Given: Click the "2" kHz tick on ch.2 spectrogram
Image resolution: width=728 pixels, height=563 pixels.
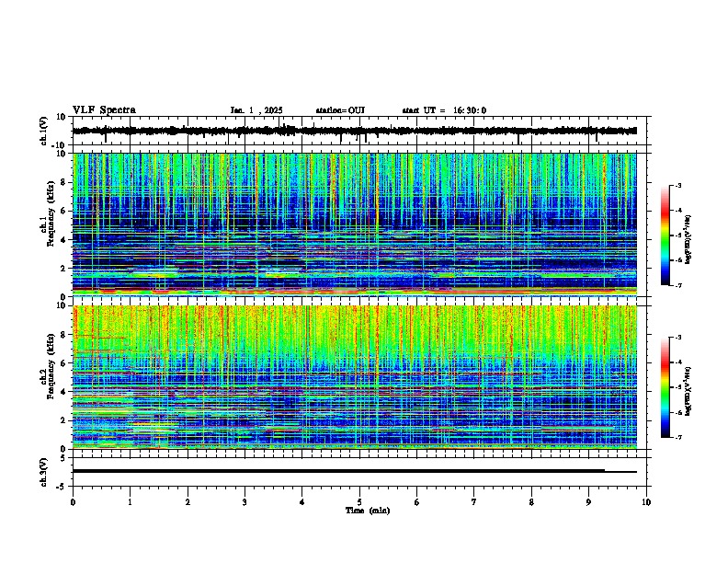Looking at the screenshot, I should (x=64, y=420).
